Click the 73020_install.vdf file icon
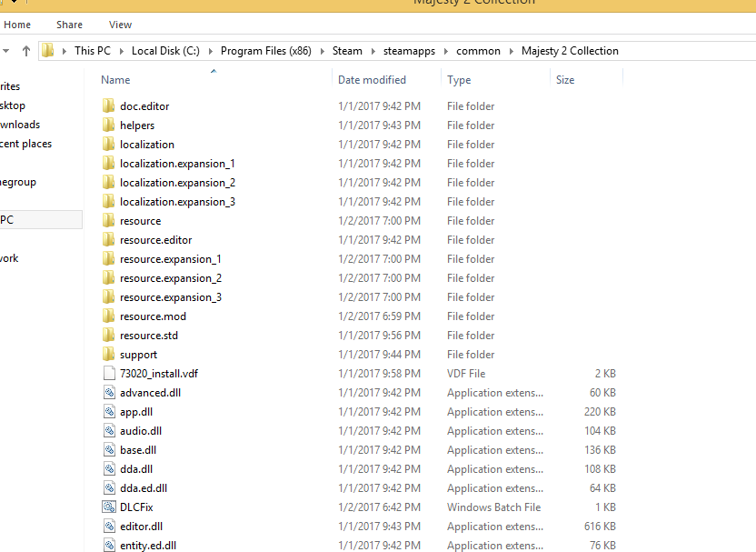This screenshot has height=552, width=756. [109, 374]
